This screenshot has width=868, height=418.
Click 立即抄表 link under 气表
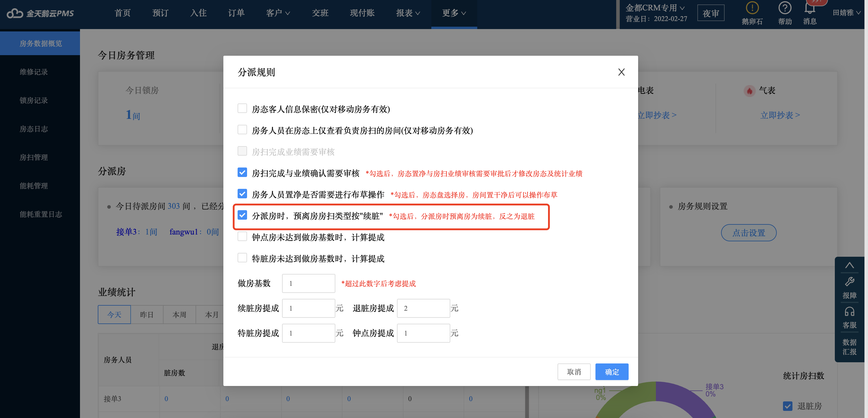point(780,115)
